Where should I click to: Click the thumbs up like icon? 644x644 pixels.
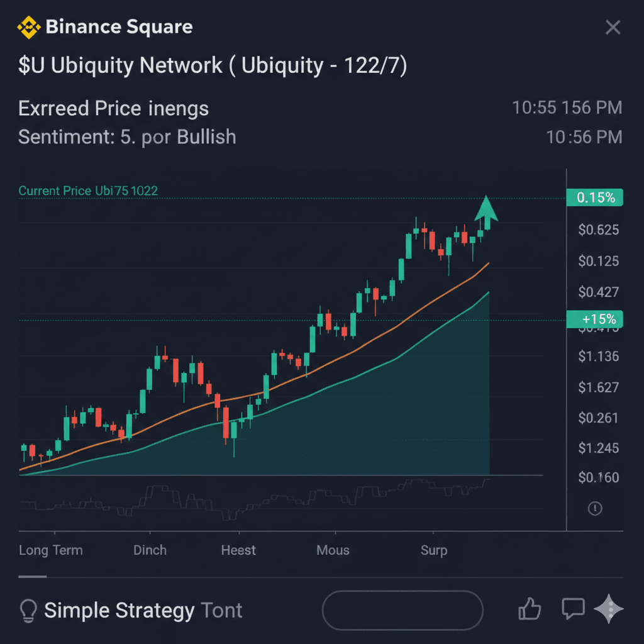coord(530,609)
